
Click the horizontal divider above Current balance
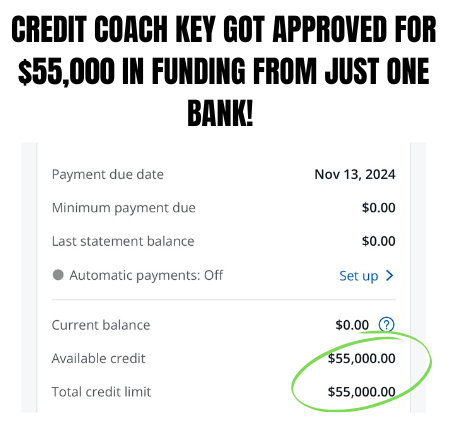point(224,300)
